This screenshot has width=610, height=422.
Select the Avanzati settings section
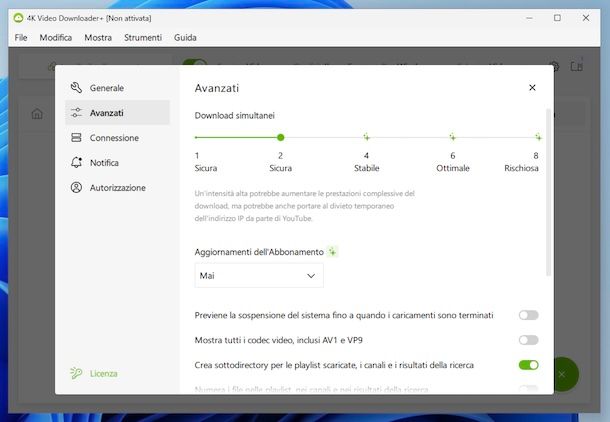pyautogui.click(x=117, y=113)
